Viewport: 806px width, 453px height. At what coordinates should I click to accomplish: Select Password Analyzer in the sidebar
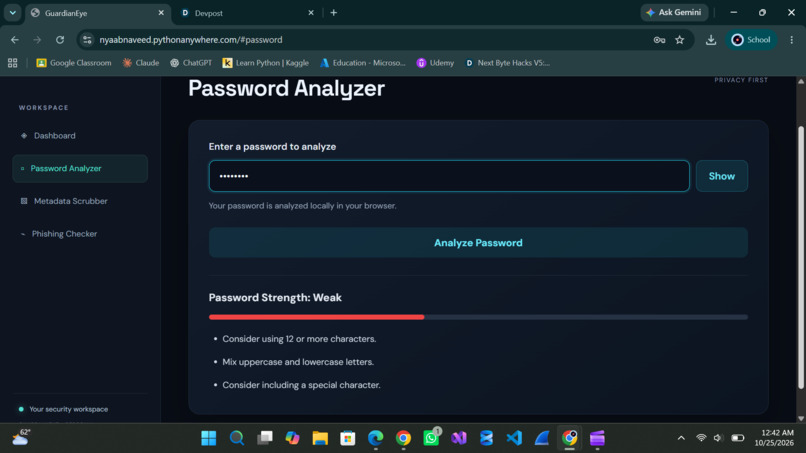(80, 169)
